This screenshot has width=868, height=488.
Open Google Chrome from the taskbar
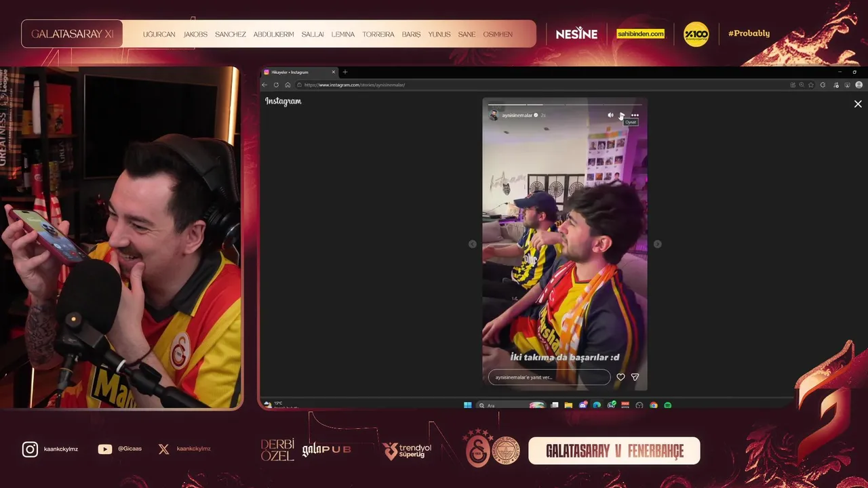(x=654, y=405)
